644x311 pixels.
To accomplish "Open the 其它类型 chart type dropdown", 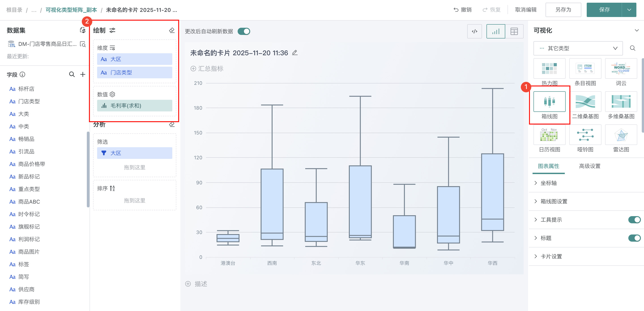I will coord(578,48).
